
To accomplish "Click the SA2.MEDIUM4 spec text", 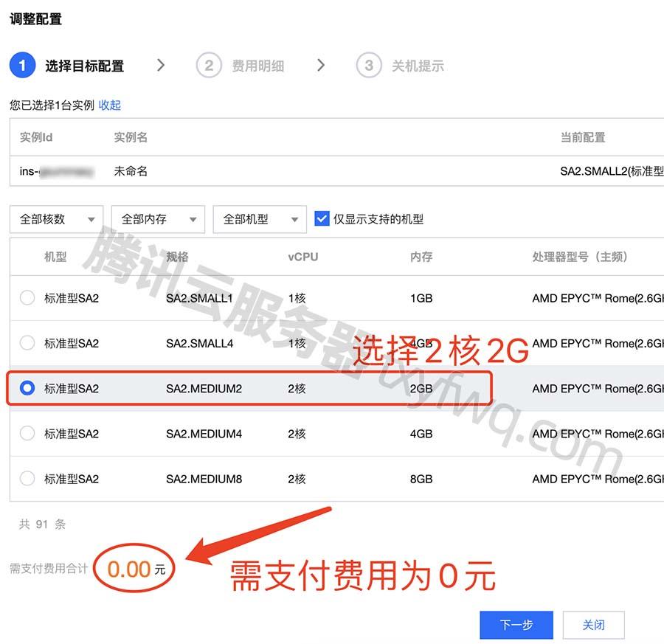I will point(204,434).
